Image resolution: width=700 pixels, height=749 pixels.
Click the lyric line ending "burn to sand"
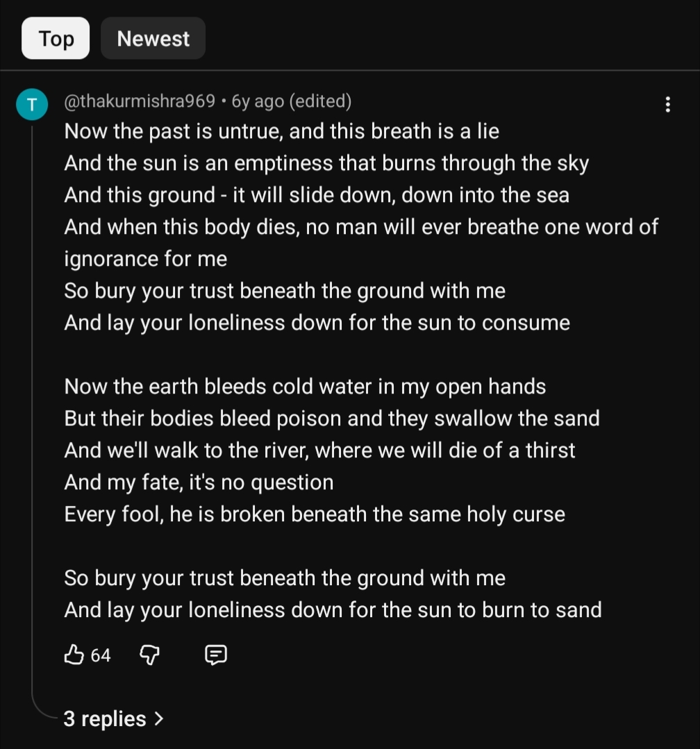(x=333, y=610)
